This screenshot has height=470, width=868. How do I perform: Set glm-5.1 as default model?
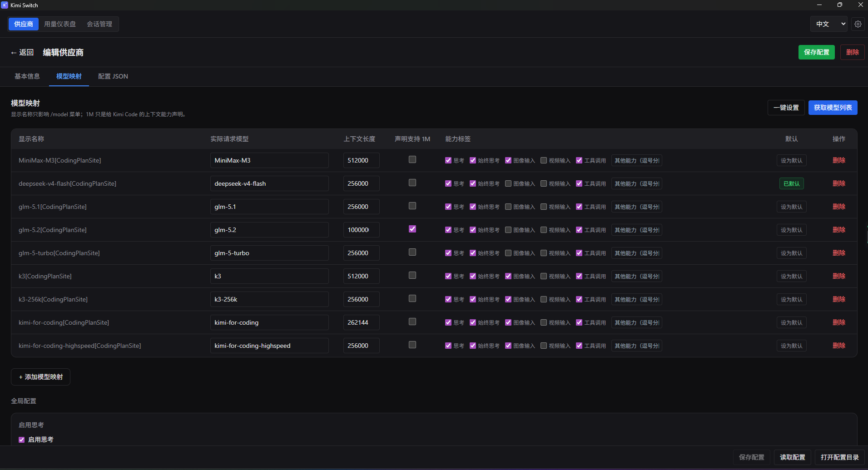point(791,207)
